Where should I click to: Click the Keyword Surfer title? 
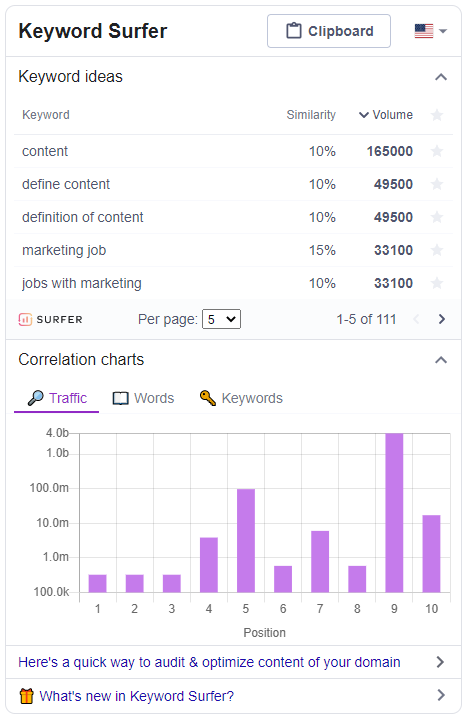(x=93, y=31)
